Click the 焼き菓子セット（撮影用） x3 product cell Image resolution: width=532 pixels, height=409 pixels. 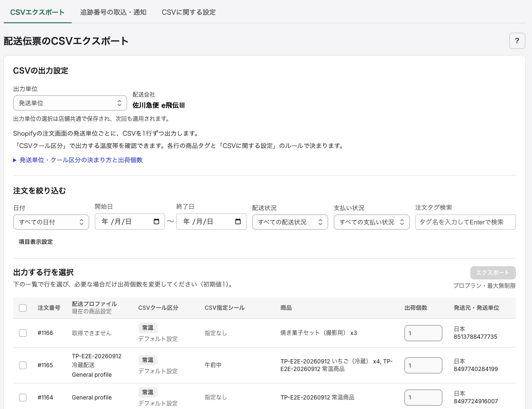click(319, 333)
